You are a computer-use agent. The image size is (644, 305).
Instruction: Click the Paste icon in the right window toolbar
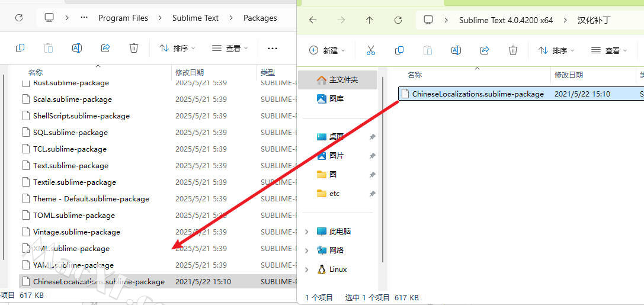(x=428, y=50)
